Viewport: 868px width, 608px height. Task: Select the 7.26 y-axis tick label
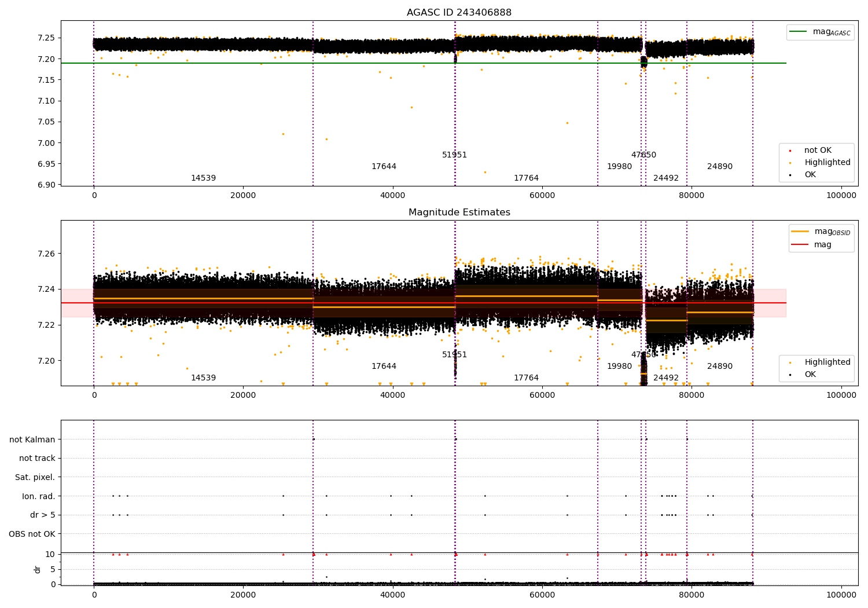(x=47, y=254)
